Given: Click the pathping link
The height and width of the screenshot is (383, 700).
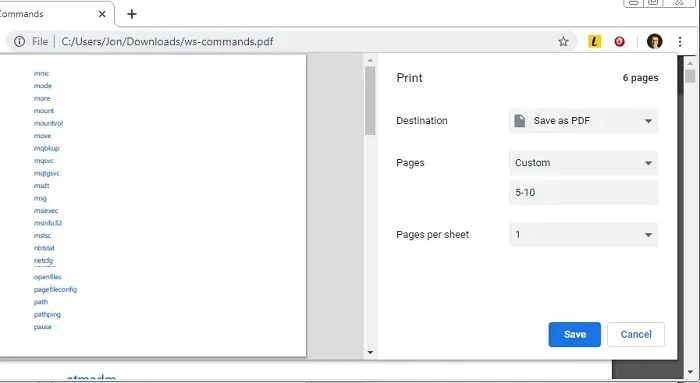Looking at the screenshot, I should pyautogui.click(x=47, y=314).
